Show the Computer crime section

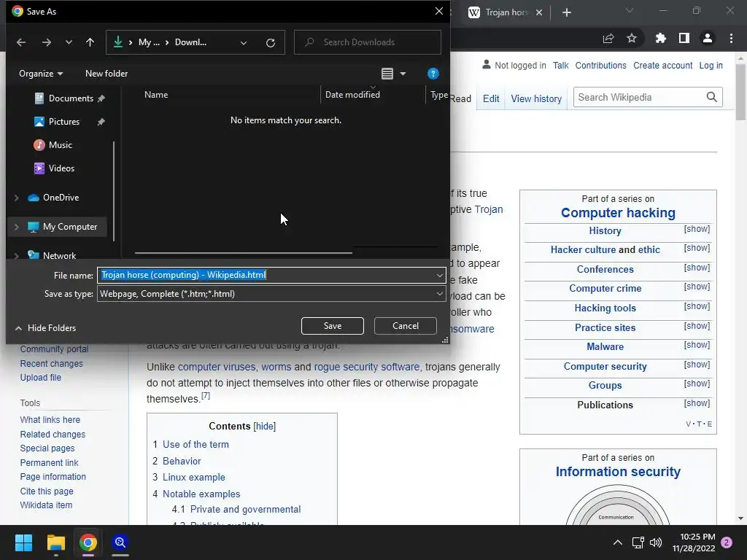tap(697, 287)
